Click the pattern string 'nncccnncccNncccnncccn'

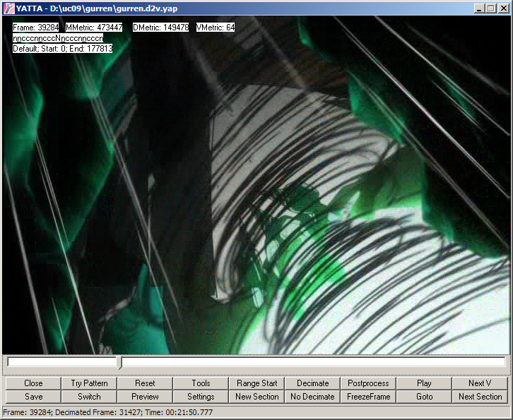(58, 38)
